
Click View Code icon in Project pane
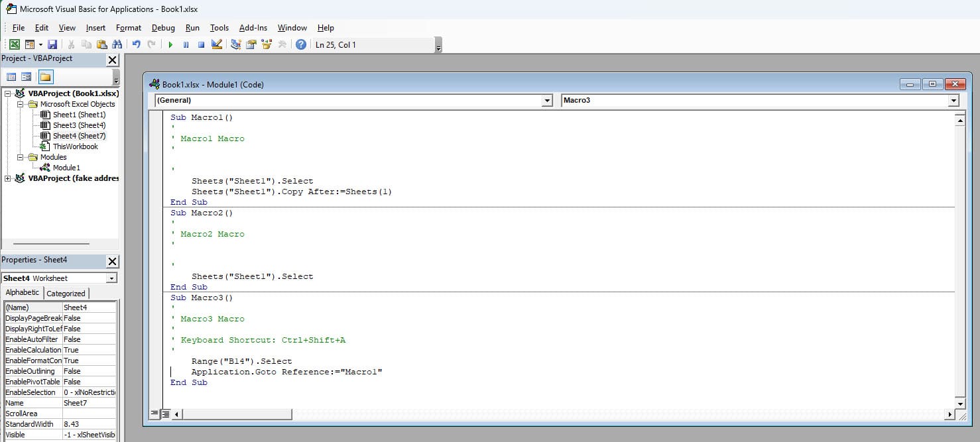11,77
